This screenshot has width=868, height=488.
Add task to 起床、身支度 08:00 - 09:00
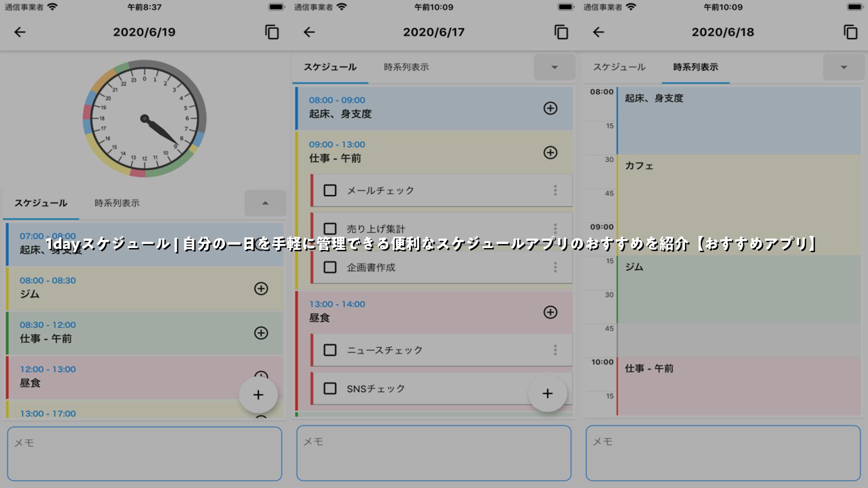[x=550, y=108]
